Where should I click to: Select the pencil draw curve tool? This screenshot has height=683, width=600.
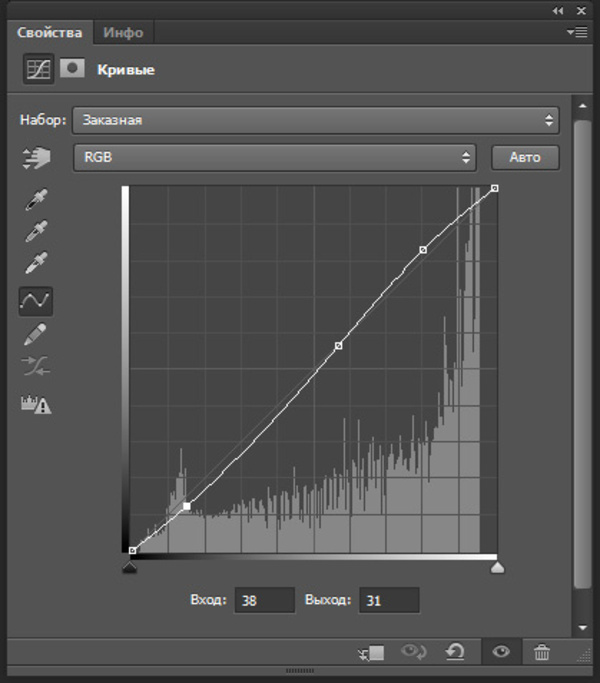tap(36, 333)
